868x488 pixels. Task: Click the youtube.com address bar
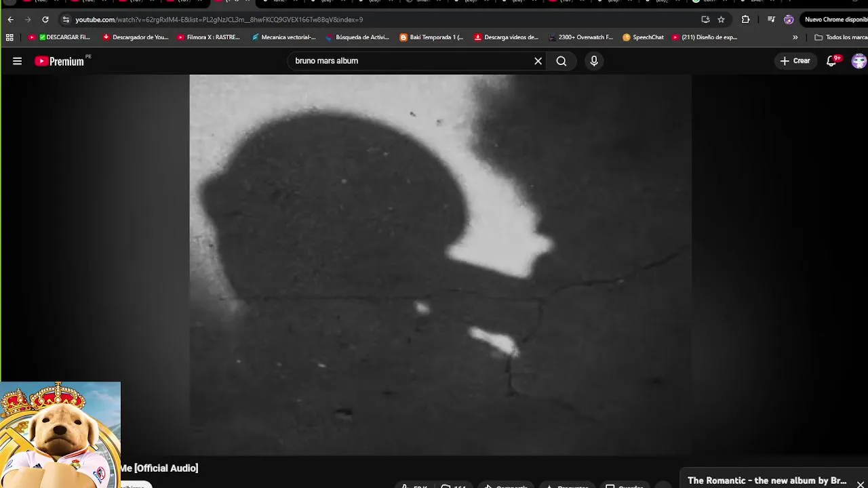380,20
